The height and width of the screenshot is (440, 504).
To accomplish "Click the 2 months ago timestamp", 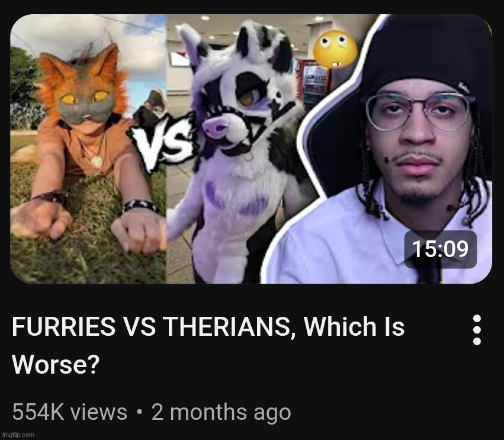I will 221,412.
